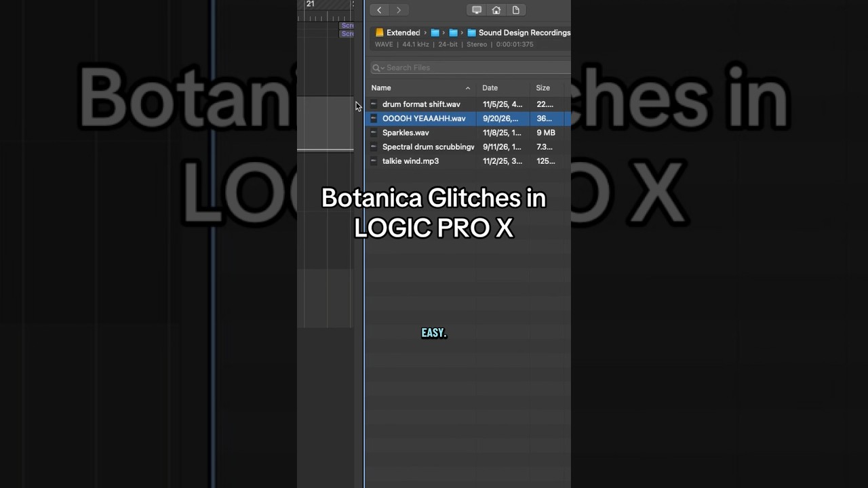
Task: Go forward in the file browser
Action: pyautogui.click(x=398, y=10)
